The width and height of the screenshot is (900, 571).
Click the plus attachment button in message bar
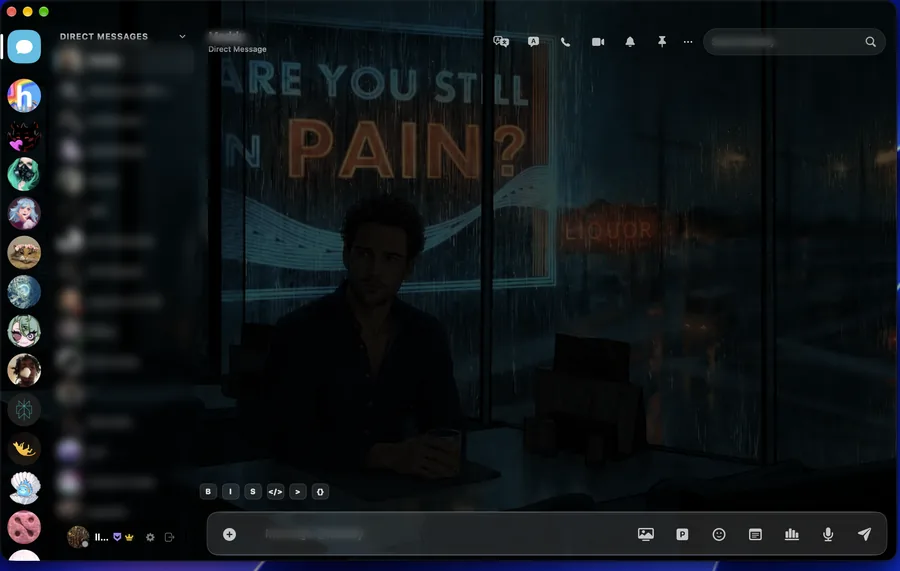click(x=229, y=534)
